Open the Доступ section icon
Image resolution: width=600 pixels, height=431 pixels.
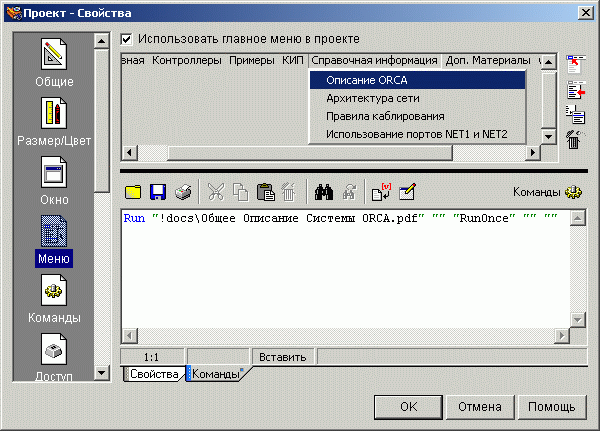coord(54,349)
